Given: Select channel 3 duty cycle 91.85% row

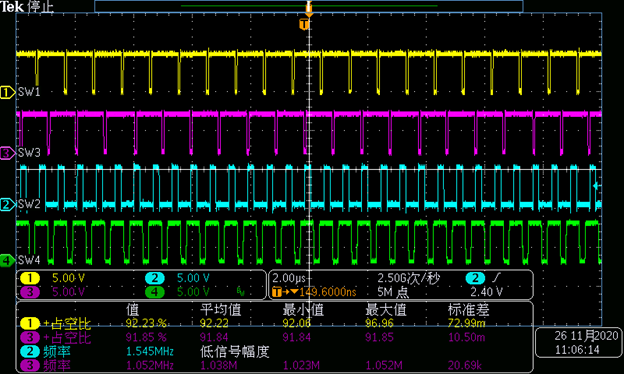Looking at the screenshot, I should click(275, 337).
